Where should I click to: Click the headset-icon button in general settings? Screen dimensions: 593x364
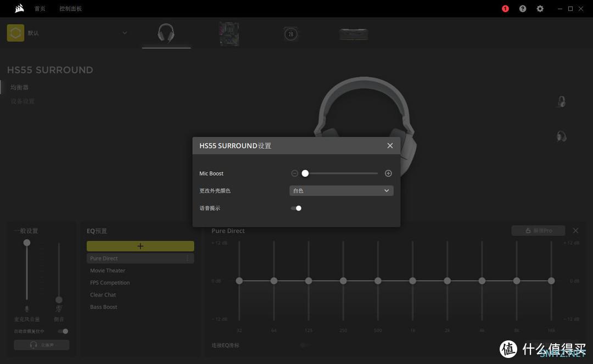[x=42, y=345]
